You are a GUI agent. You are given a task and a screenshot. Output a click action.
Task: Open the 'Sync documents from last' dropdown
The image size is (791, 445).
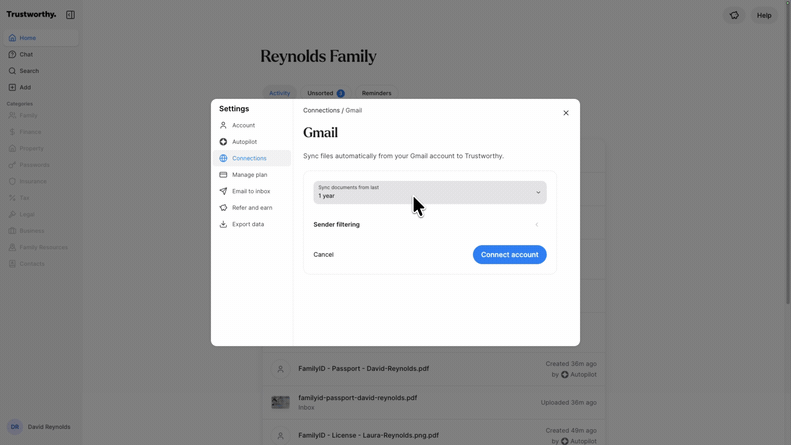[x=429, y=192]
